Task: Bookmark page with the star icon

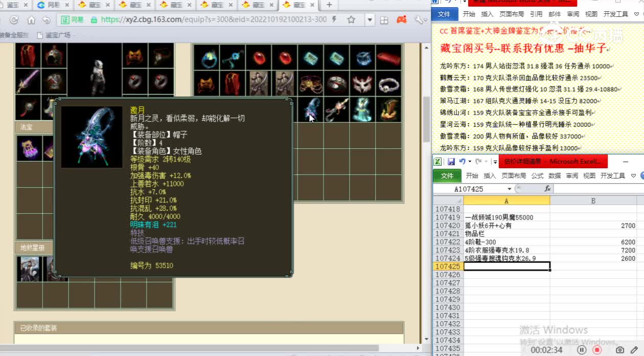Action: (351, 20)
